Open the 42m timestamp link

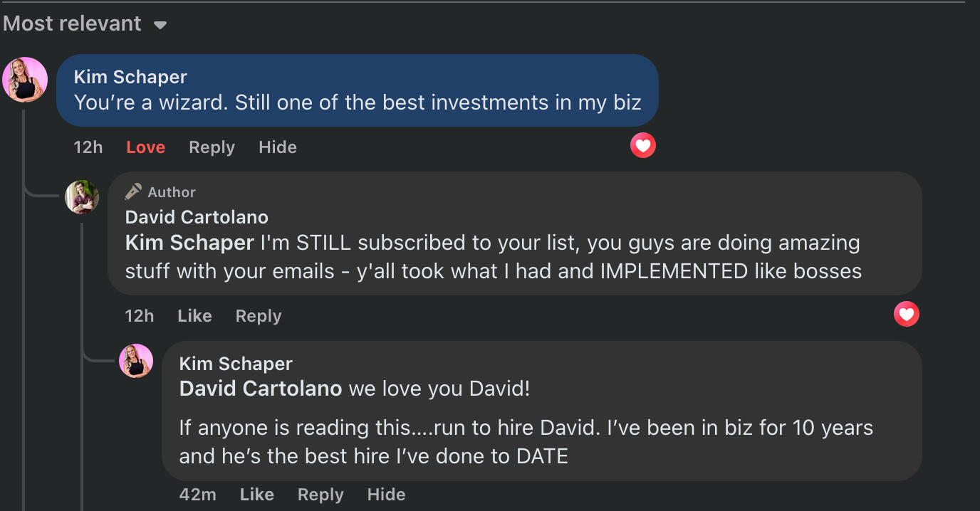197,495
